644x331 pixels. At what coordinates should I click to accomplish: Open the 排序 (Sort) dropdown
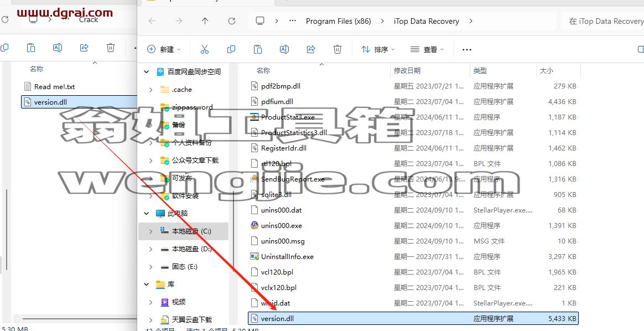pyautogui.click(x=378, y=49)
